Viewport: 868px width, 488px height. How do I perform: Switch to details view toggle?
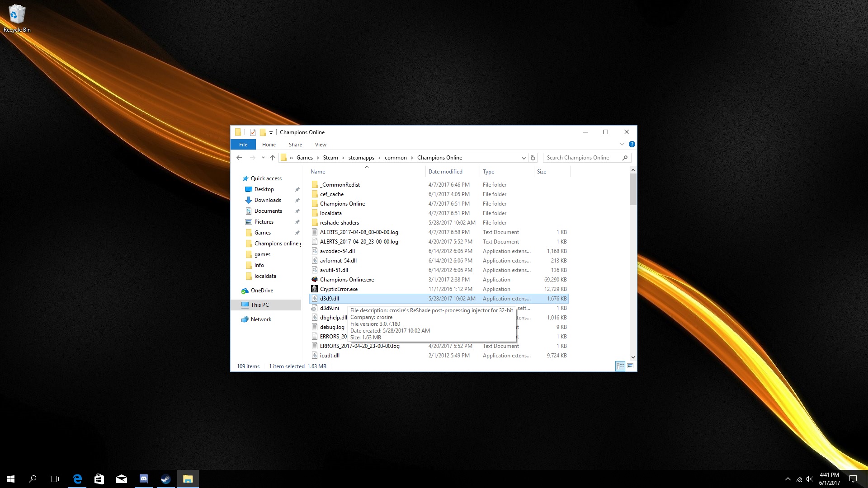[620, 366]
